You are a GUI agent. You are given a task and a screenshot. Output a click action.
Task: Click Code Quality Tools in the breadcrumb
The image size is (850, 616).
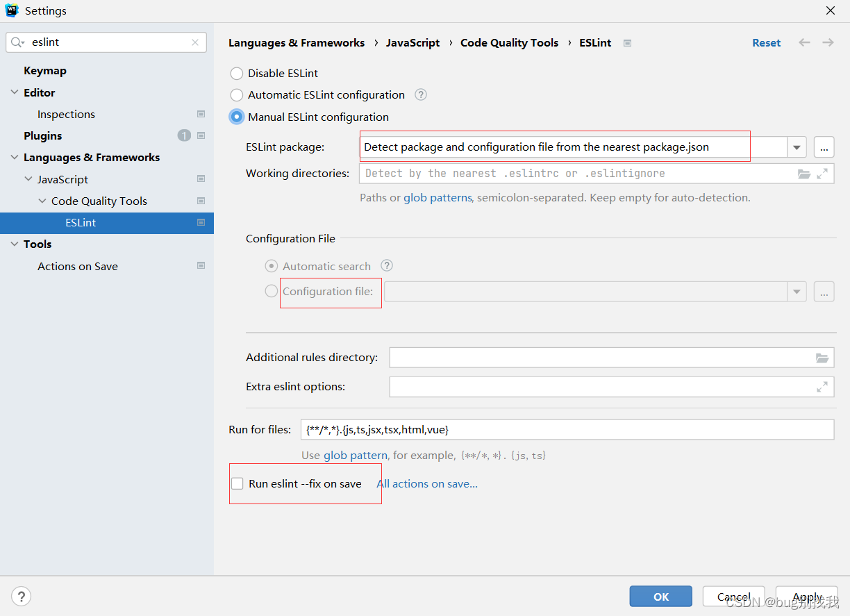point(510,43)
